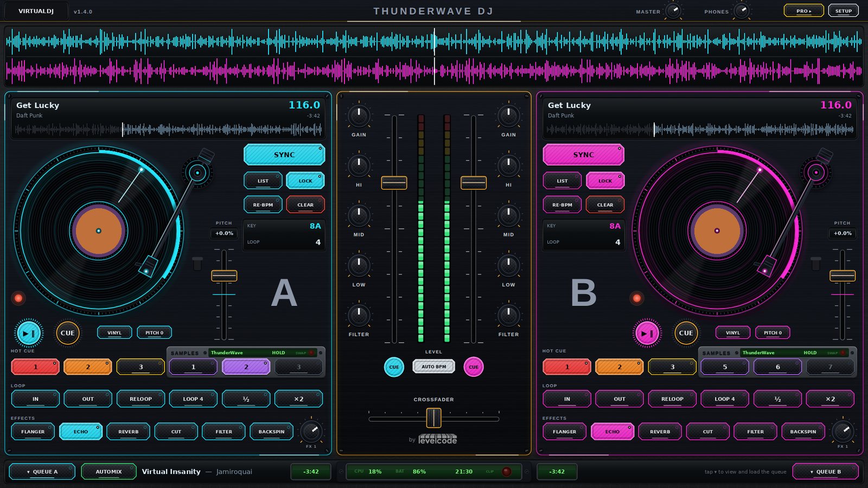Play deck A purple sample pad 2
This screenshot has height=488, width=868.
click(x=246, y=367)
